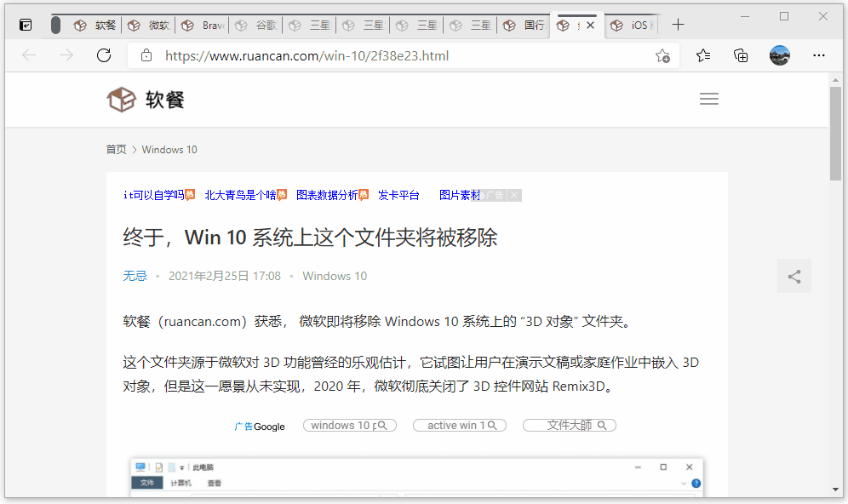Open ad link 图片素材
This screenshot has height=504, width=848.
pos(460,195)
